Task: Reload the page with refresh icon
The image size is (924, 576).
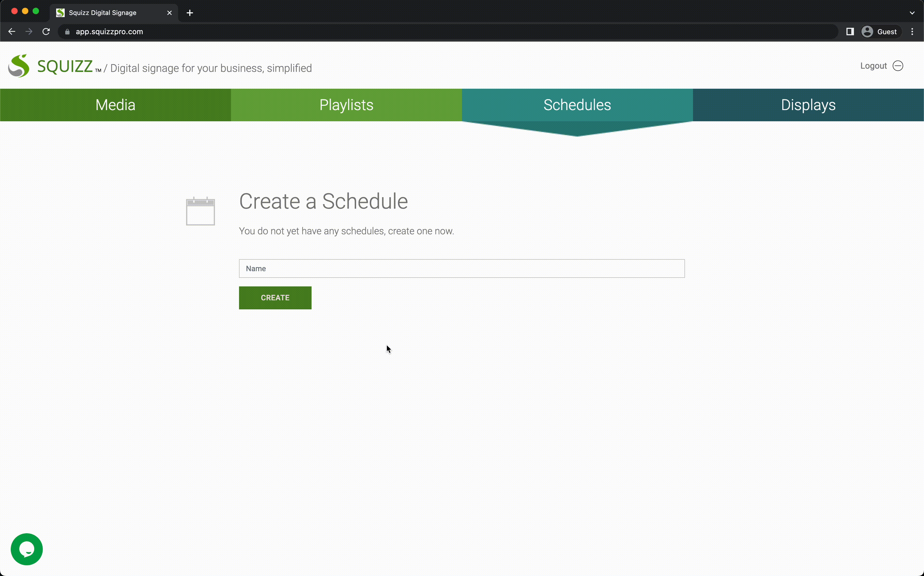Action: (x=46, y=32)
